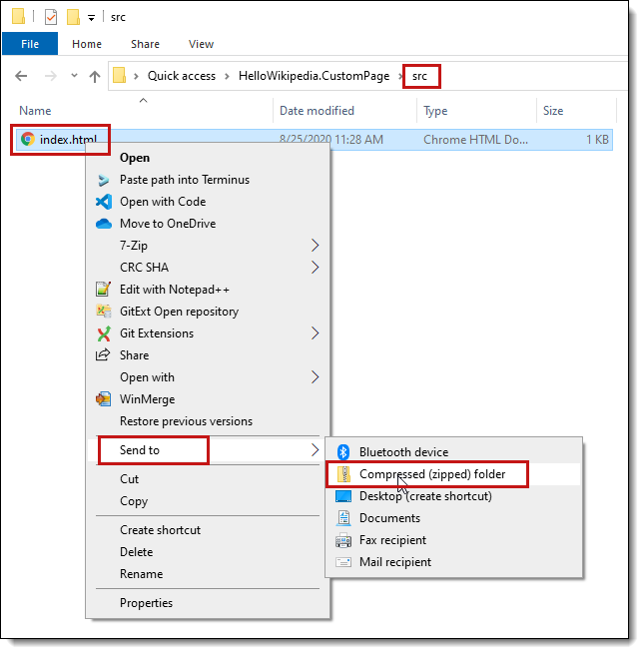Click the Fax recipient printer icon

pos(343,540)
